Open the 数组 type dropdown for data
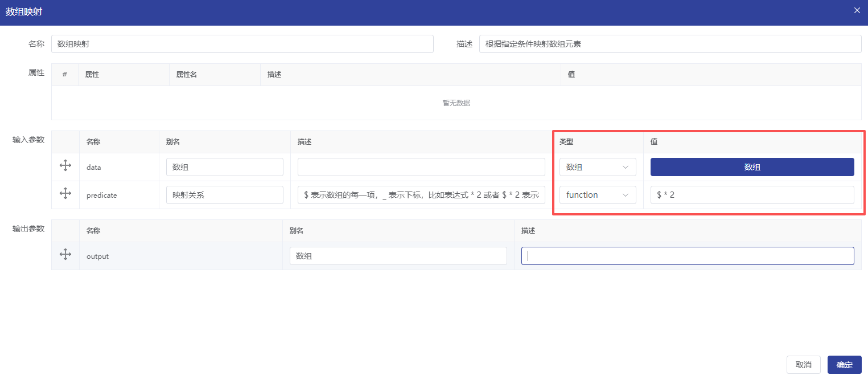Image resolution: width=868 pixels, height=379 pixels. (x=597, y=167)
